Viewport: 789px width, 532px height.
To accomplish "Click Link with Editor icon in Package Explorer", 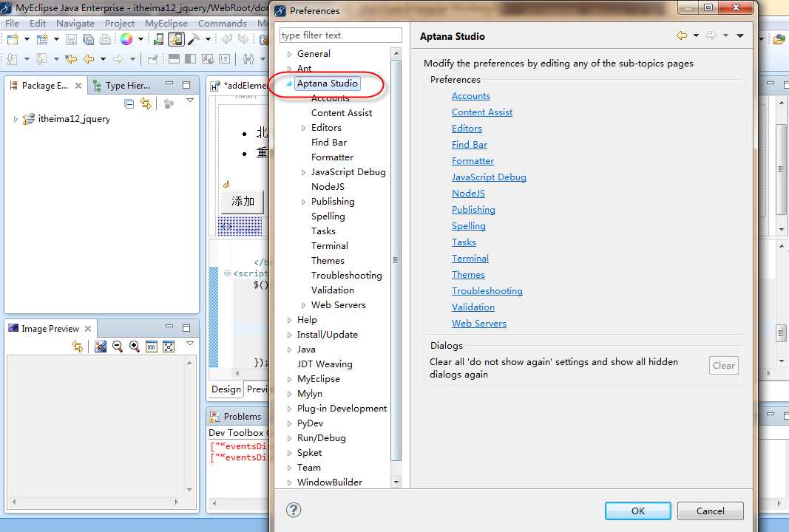I will point(146,103).
